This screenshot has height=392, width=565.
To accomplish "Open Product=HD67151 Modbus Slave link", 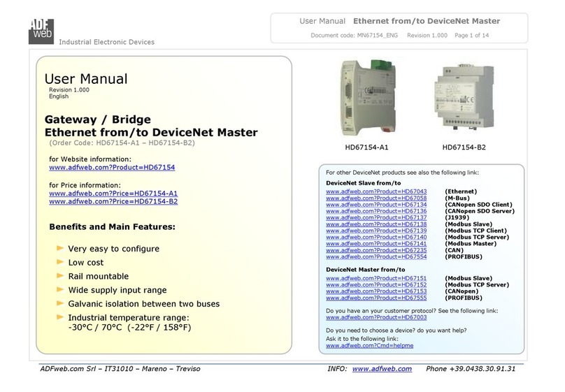I will click(x=376, y=278).
